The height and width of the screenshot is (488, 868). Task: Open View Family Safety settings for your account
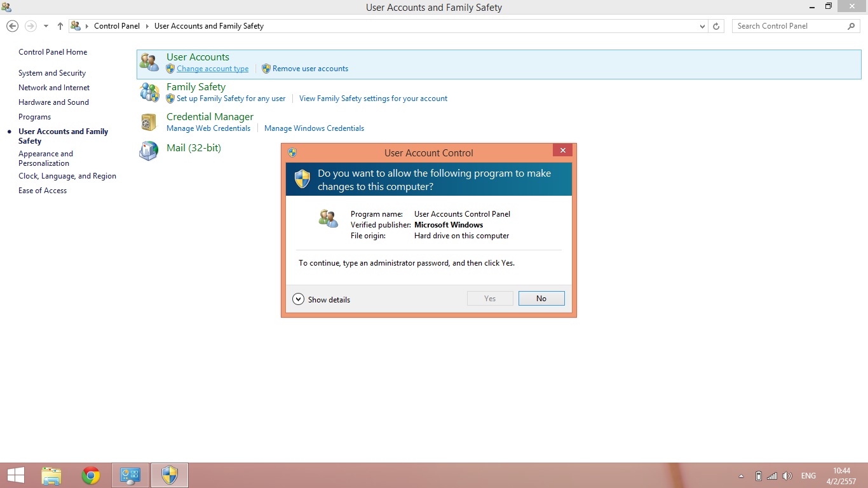click(374, 98)
